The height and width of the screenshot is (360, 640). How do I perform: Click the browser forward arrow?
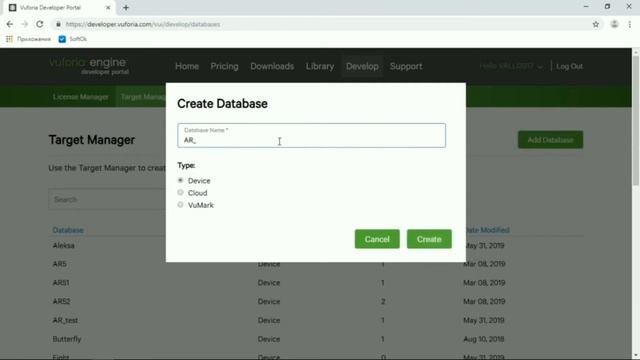(x=24, y=24)
